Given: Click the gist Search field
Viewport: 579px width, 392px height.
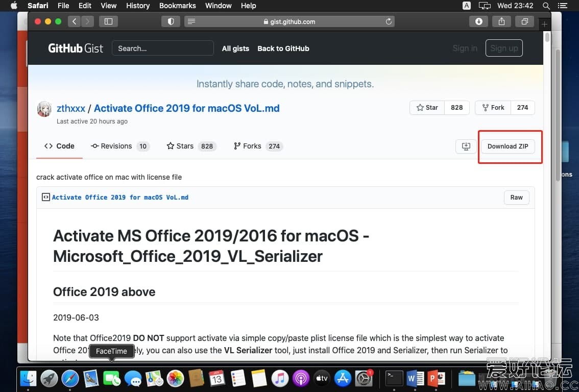Looking at the screenshot, I should [162, 48].
